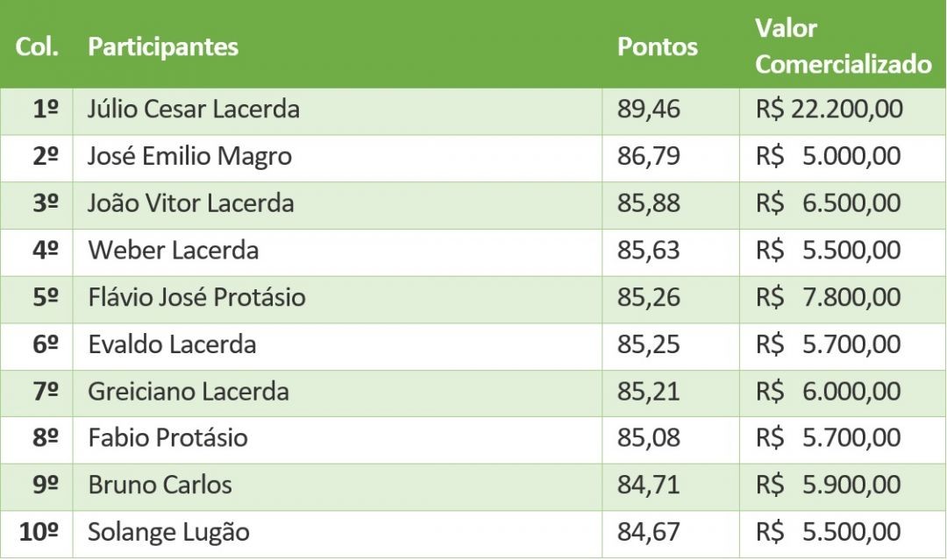The width and height of the screenshot is (947, 560).
Task: Click on Evaldo Lacerda's name
Action: (172, 344)
